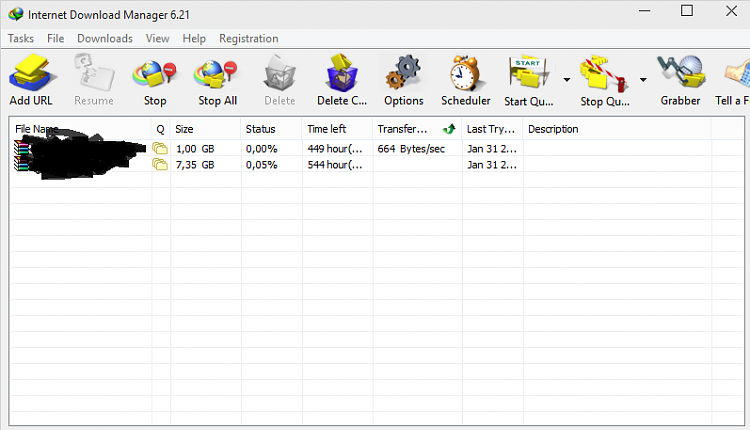750x430 pixels.
Task: Open the Scheduler alarm clock icon
Action: tap(465, 73)
